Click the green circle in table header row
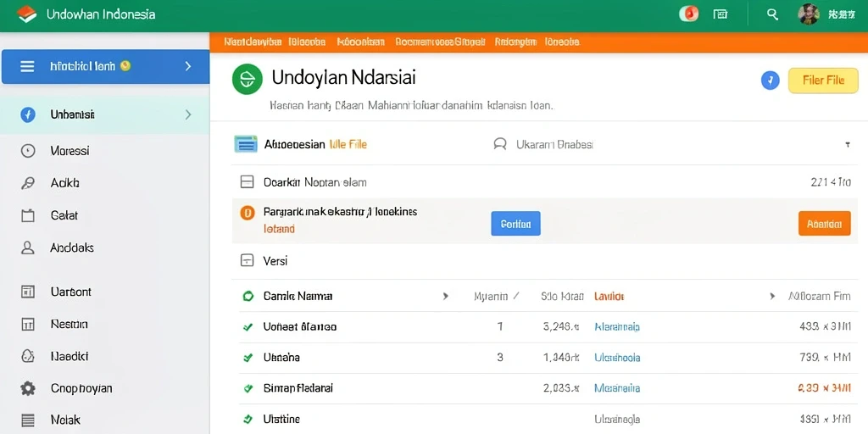Screen dimensions: 868x434 248,296
